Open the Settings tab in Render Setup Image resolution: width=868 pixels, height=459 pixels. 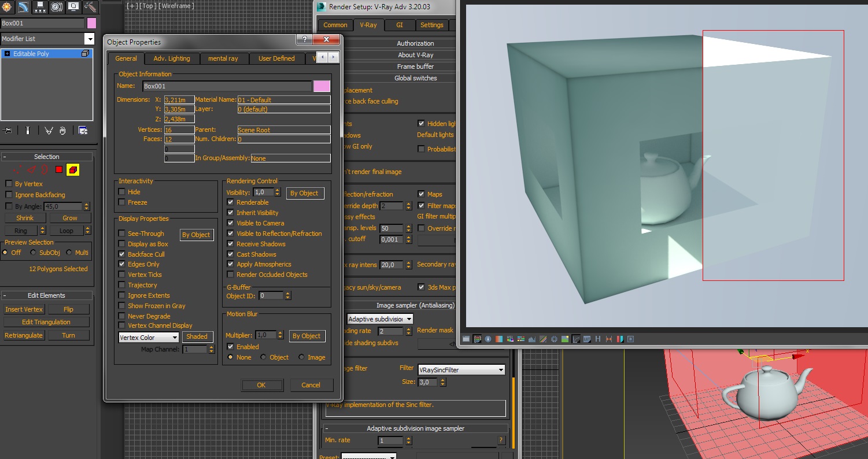pyautogui.click(x=432, y=25)
